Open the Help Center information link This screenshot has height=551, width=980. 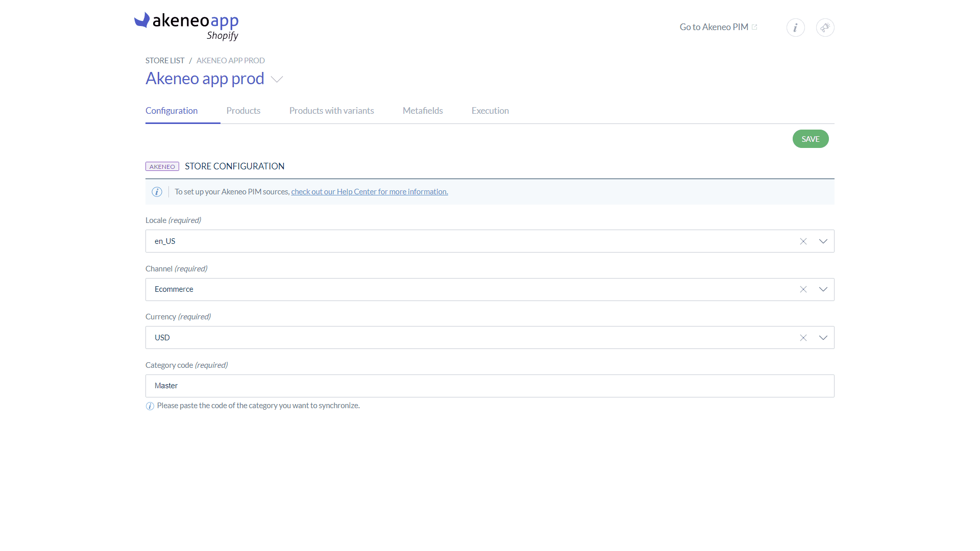370,192
